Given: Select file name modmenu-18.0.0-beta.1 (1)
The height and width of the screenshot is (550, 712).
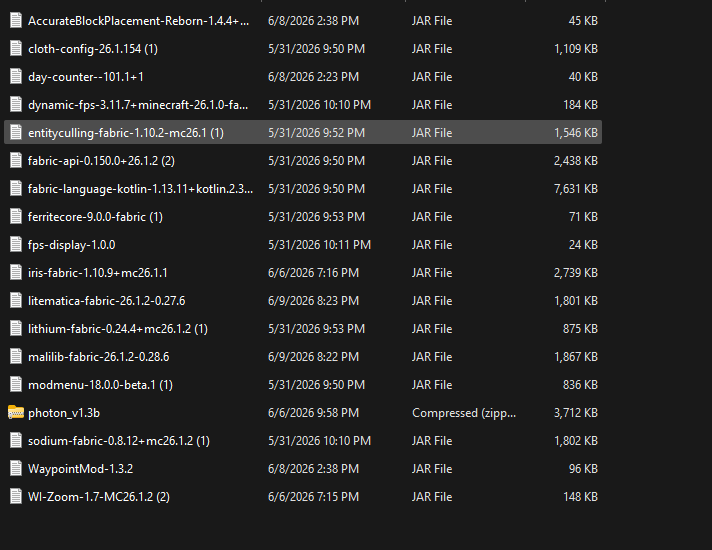Looking at the screenshot, I should coord(100,385).
